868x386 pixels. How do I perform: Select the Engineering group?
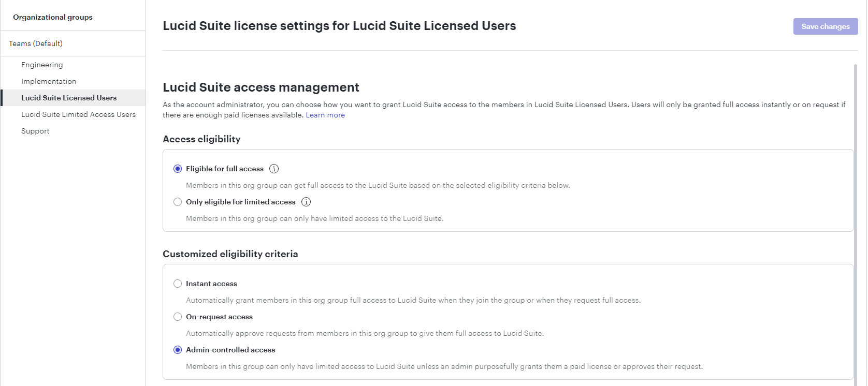click(42, 65)
